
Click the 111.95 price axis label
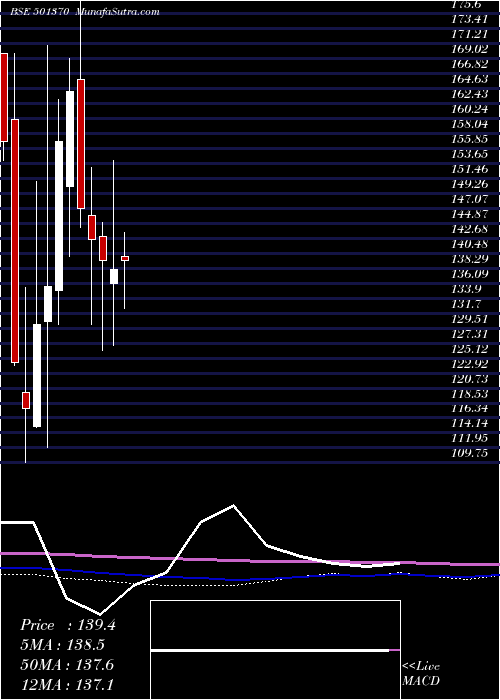tap(471, 439)
